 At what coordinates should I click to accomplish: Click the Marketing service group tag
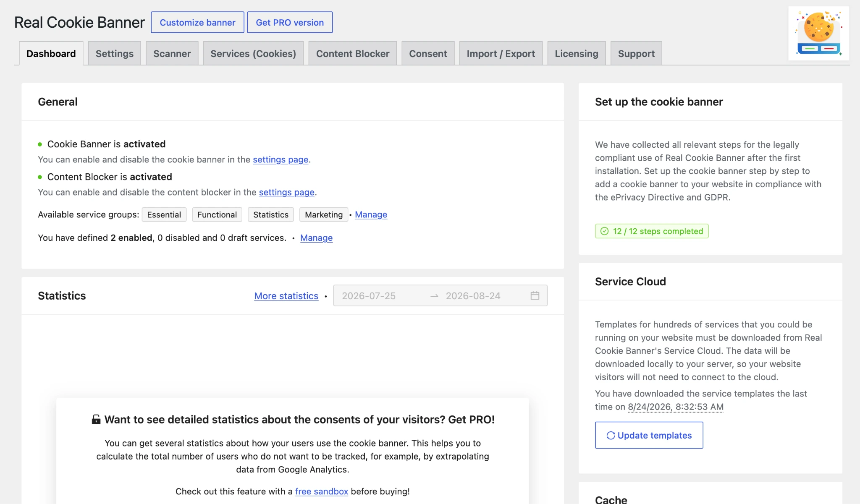coord(324,214)
